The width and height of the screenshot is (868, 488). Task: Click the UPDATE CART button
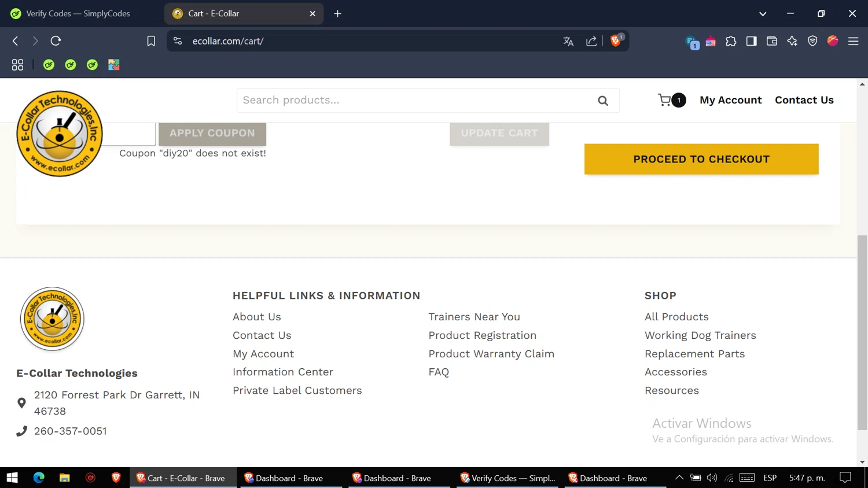click(499, 134)
